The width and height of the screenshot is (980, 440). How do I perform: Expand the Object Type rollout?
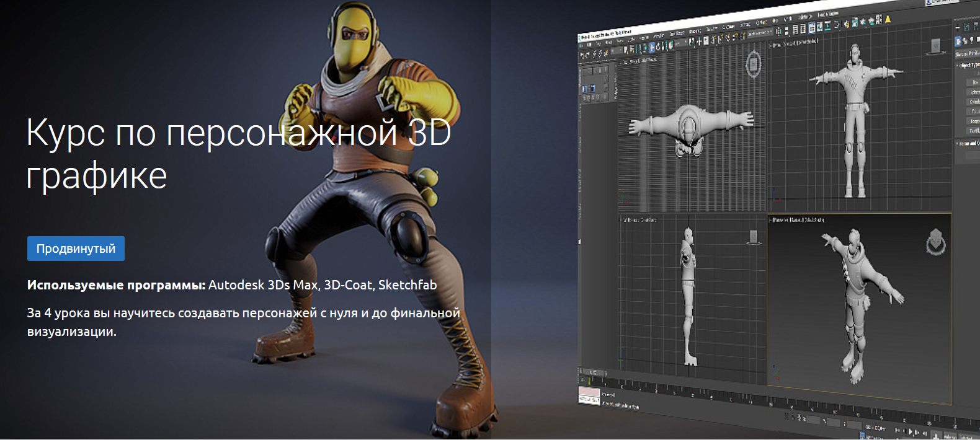pos(966,65)
